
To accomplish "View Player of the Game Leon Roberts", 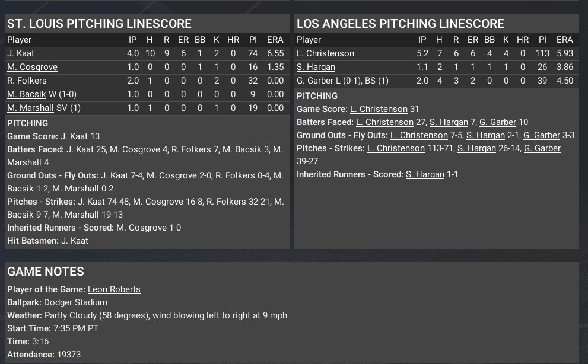I will (x=114, y=289).
